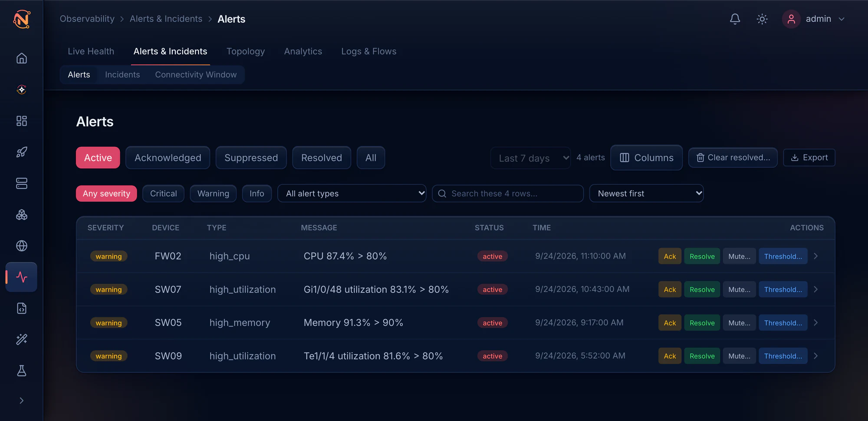Acknowledge the FW02 high_cpu alert

pos(670,256)
